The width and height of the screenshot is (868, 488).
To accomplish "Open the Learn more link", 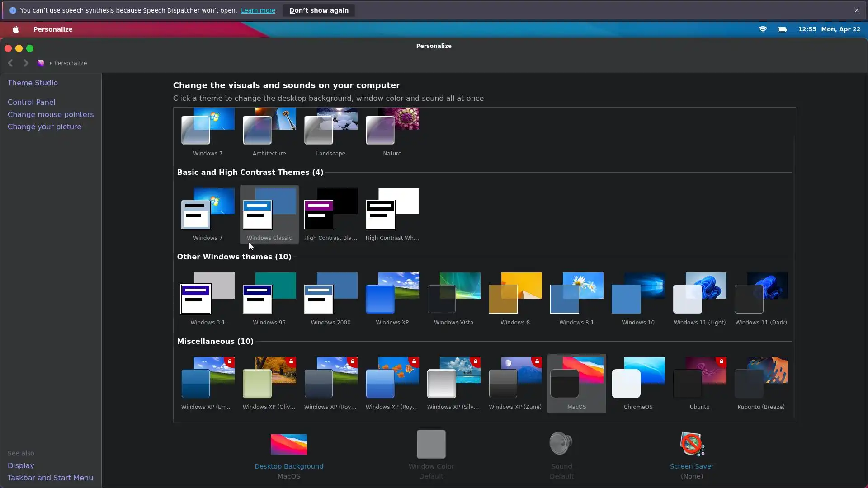I will [258, 10].
